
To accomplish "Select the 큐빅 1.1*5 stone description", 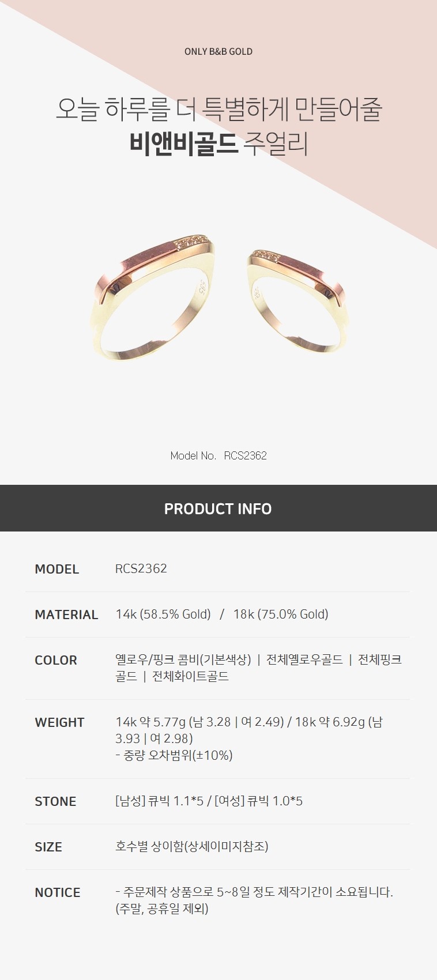I will click(x=176, y=801).
